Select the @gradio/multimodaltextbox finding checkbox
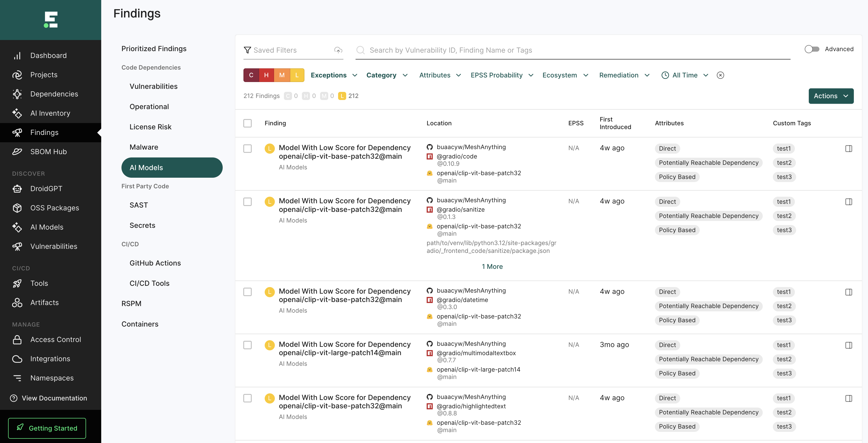 [247, 345]
